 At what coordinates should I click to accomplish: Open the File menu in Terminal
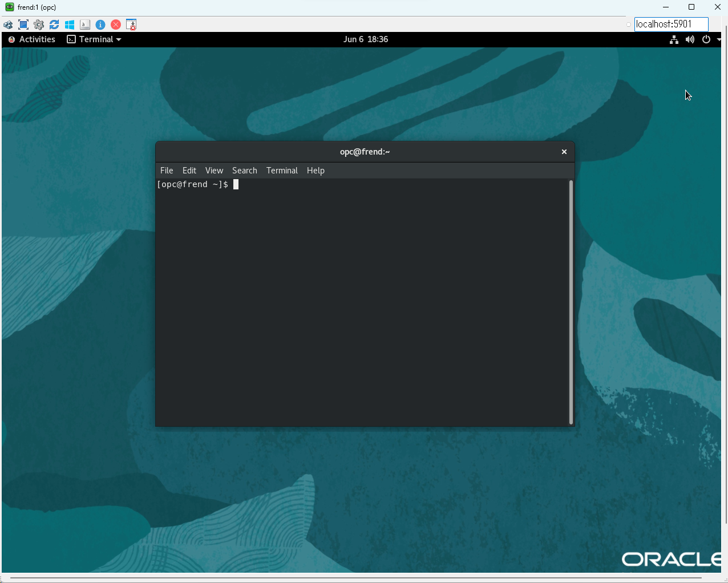(167, 171)
